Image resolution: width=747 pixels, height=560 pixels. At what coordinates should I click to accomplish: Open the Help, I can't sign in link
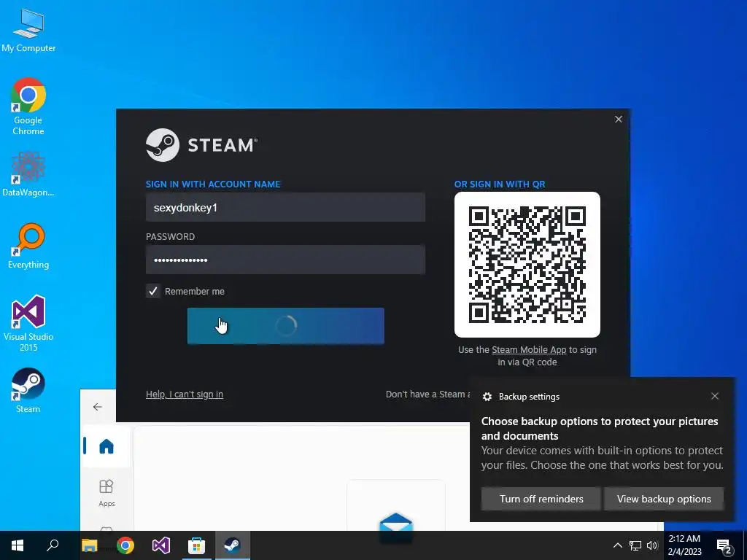point(185,394)
